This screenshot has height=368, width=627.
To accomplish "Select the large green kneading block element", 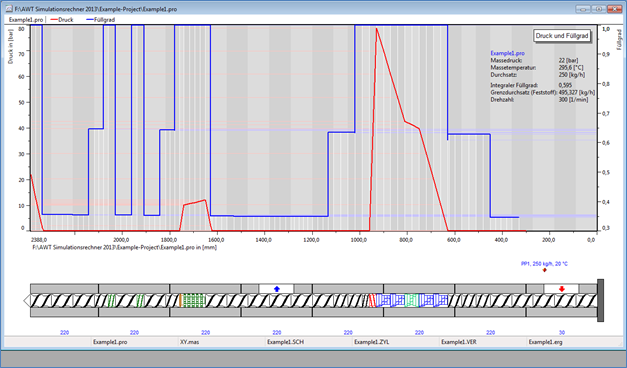I will 194,300.
